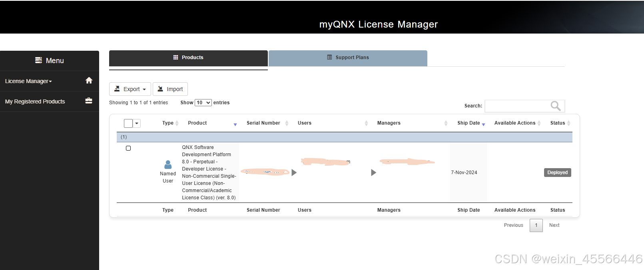Open the Show entries count dropdown

(203, 103)
